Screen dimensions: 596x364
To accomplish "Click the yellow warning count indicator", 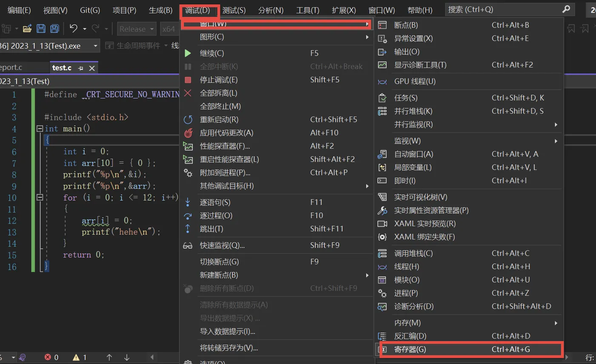I will 80,357.
